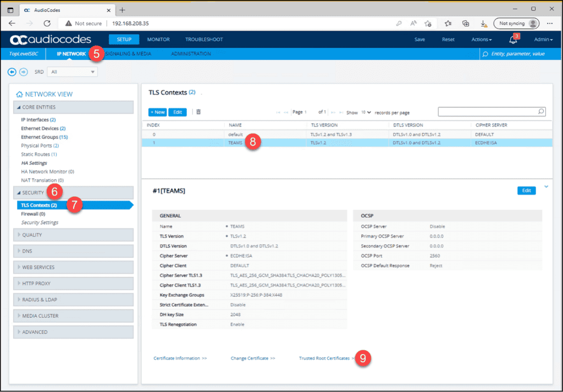Click the Not syncing profile button
Image resolution: width=563 pixels, height=392 pixels.
tap(516, 23)
